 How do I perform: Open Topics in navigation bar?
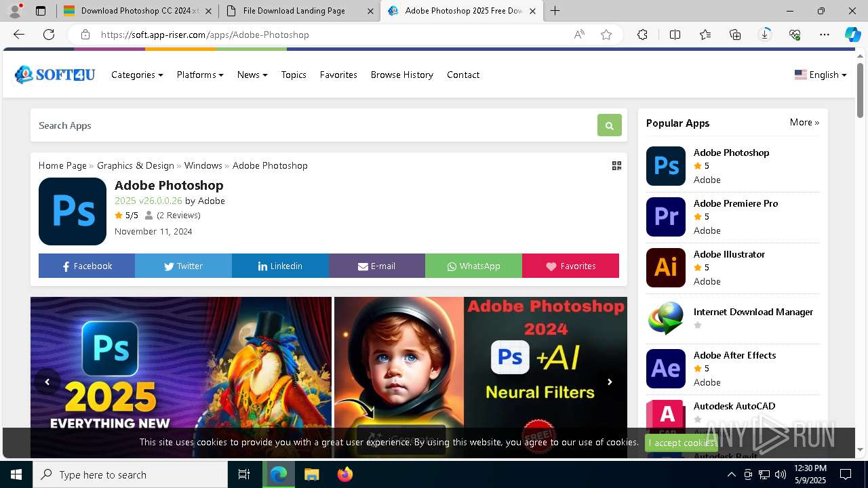294,75
